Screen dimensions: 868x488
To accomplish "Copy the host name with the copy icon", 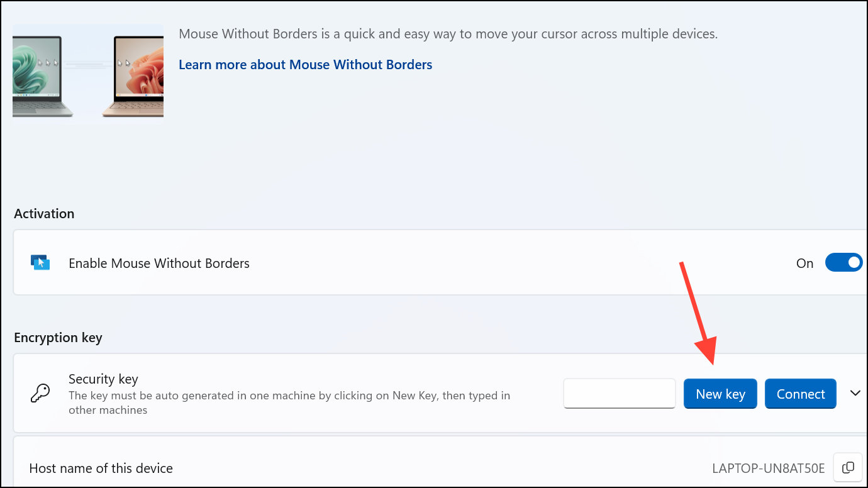I will [848, 468].
